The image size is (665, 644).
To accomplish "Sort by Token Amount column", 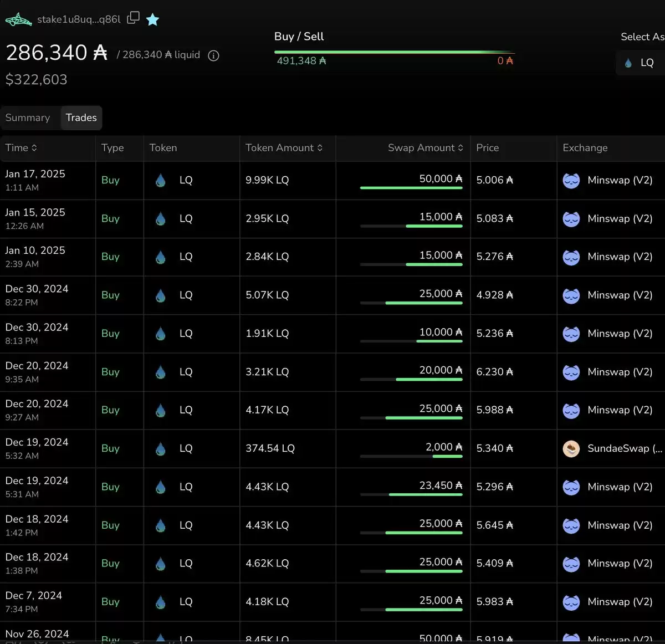I will [x=284, y=148].
